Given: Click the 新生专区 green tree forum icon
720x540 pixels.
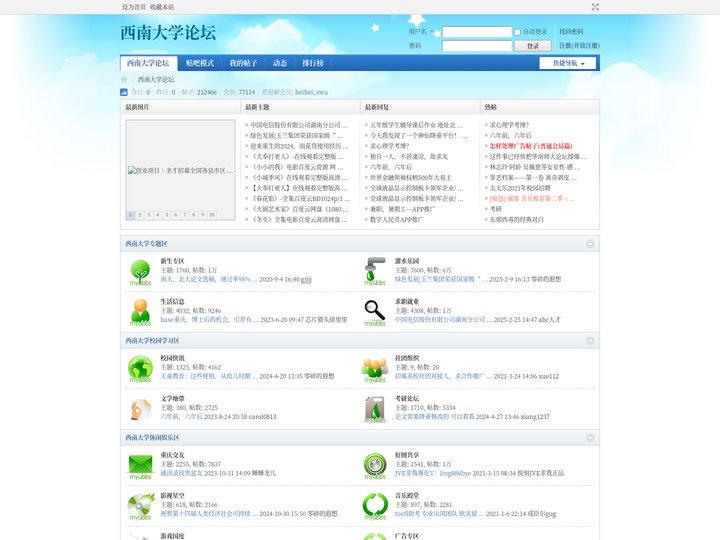Looking at the screenshot, I should click(141, 272).
